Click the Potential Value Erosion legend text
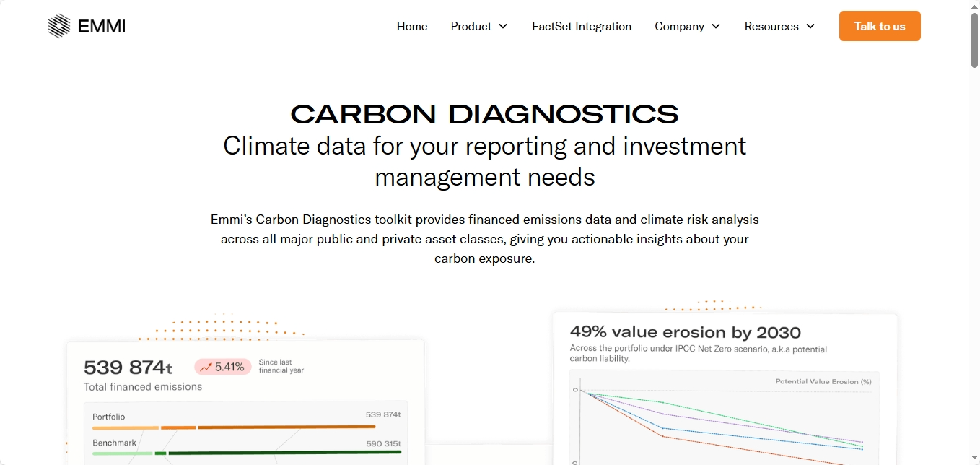This screenshot has width=980, height=465. [823, 381]
